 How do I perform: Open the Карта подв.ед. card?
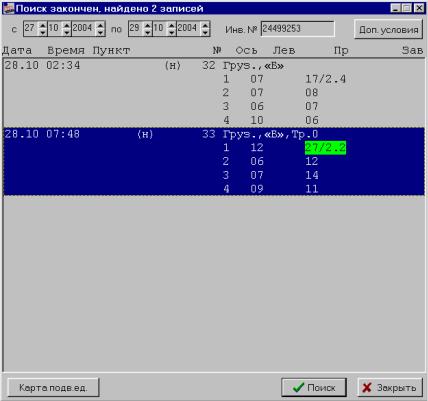tap(53, 388)
